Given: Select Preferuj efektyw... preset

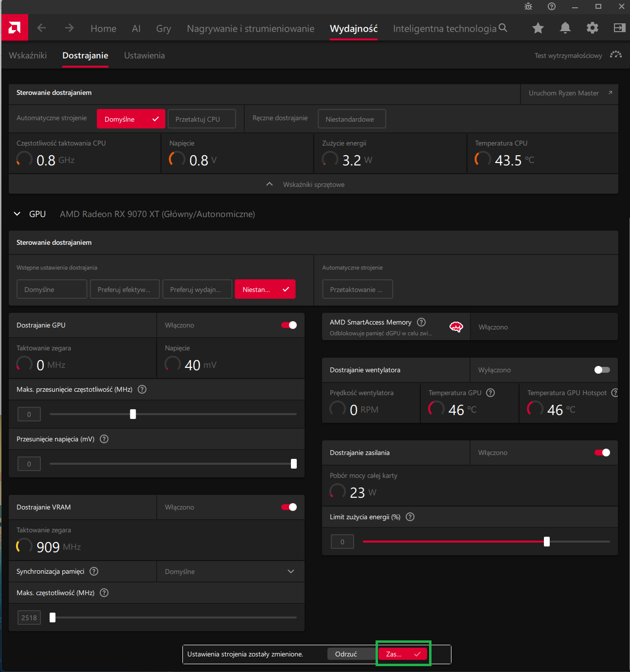Looking at the screenshot, I should [125, 289].
